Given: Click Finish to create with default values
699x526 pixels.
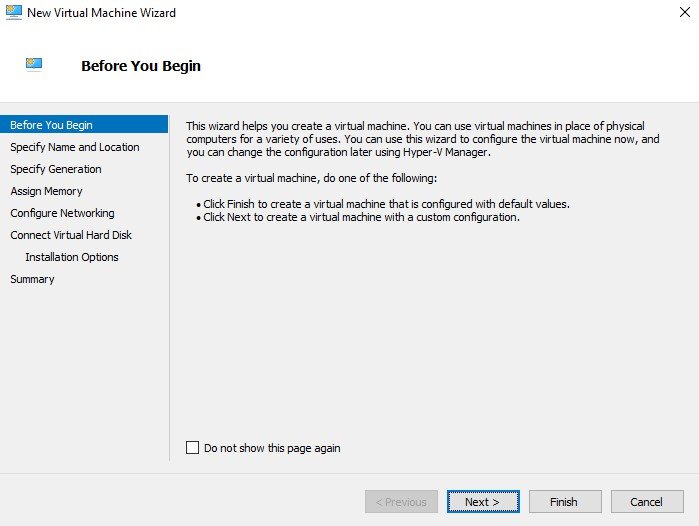Looking at the screenshot, I should pyautogui.click(x=565, y=502).
